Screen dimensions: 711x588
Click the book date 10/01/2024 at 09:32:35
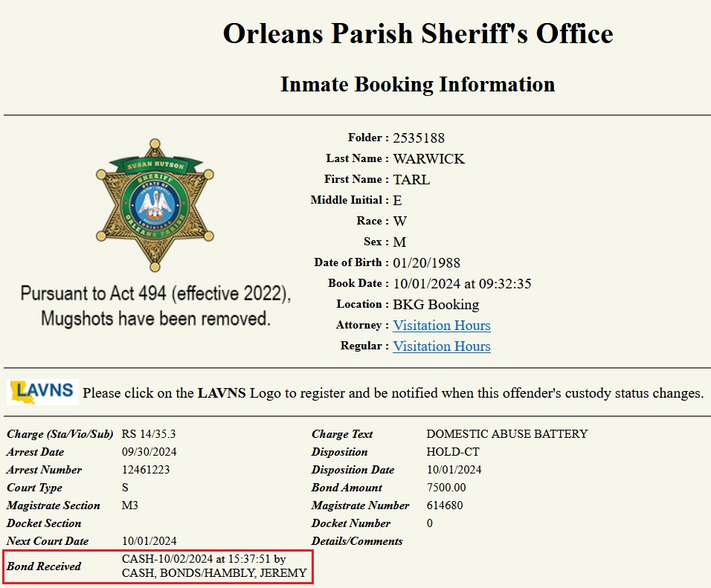(462, 284)
